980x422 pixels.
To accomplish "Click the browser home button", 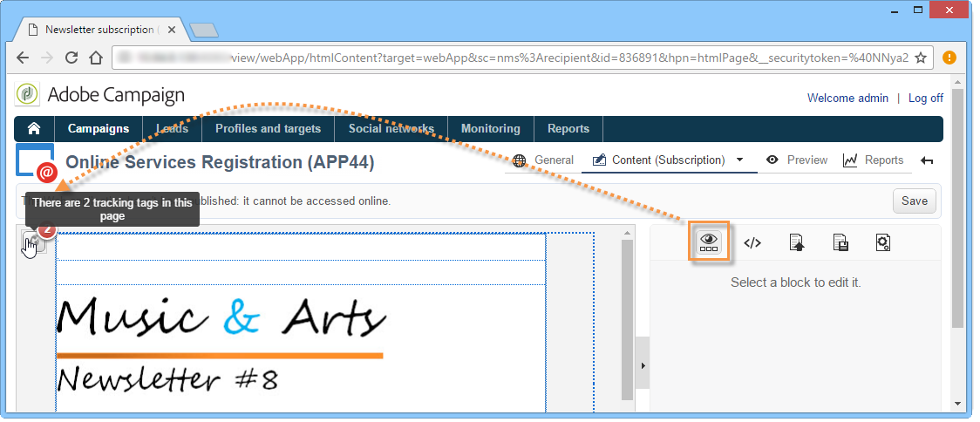I will 96,58.
